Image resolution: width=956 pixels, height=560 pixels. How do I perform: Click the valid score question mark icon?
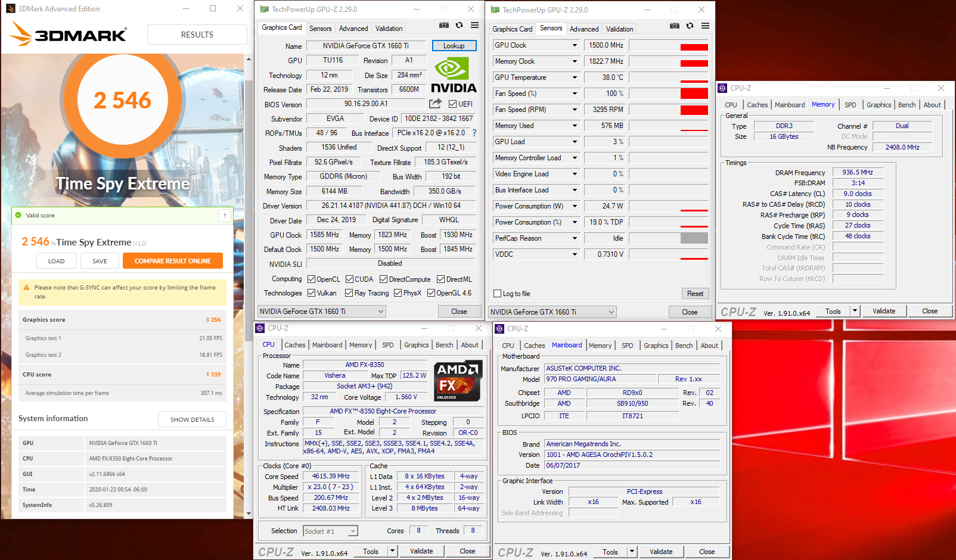pyautogui.click(x=225, y=216)
